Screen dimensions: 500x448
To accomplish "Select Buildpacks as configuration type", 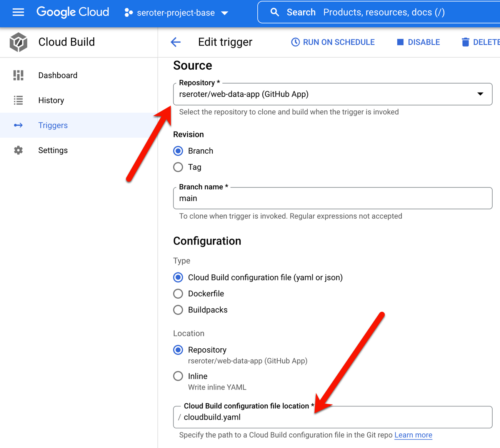I will pyautogui.click(x=178, y=310).
